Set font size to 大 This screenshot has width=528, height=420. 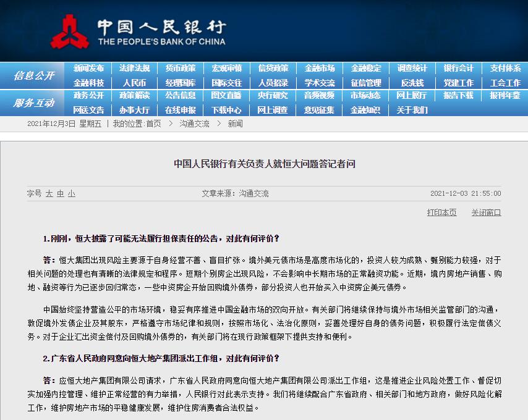[49, 194]
